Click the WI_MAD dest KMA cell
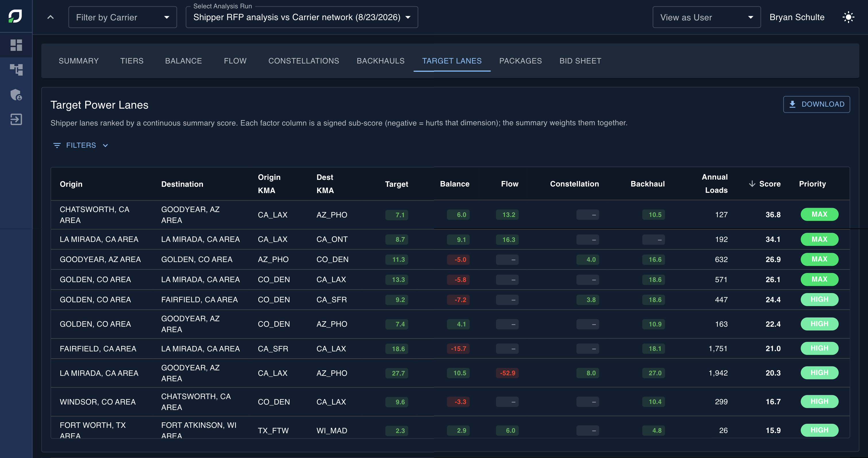The image size is (868, 458). [x=332, y=430]
